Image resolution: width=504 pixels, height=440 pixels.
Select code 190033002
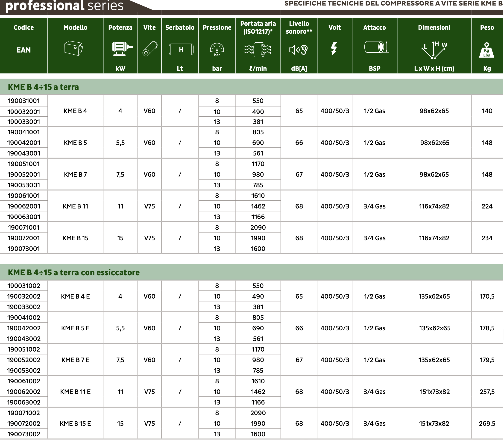coord(24,307)
